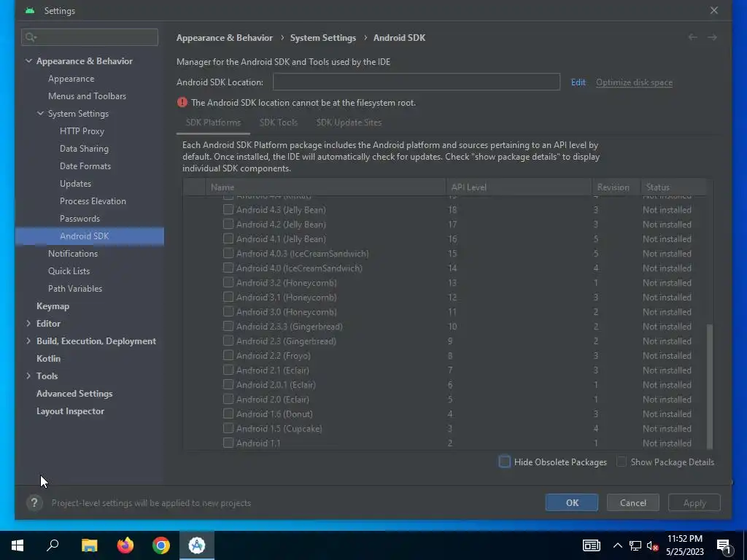Click the Android Studio icon in title bar
Image resolution: width=747 pixels, height=560 pixels.
(x=30, y=10)
